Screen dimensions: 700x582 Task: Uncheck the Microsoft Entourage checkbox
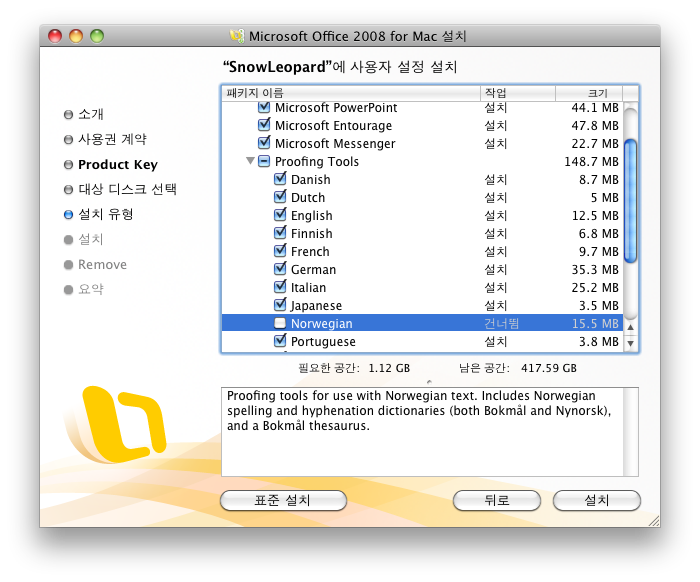click(x=264, y=125)
